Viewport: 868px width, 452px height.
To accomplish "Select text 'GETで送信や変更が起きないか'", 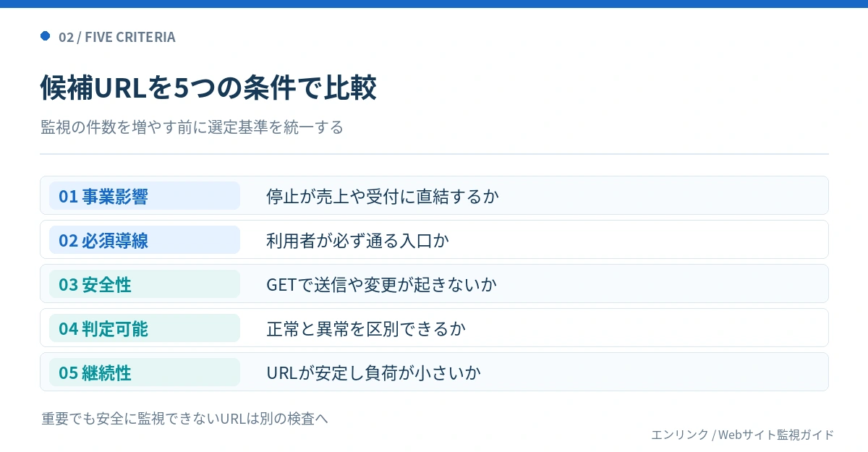I will click(x=381, y=284).
